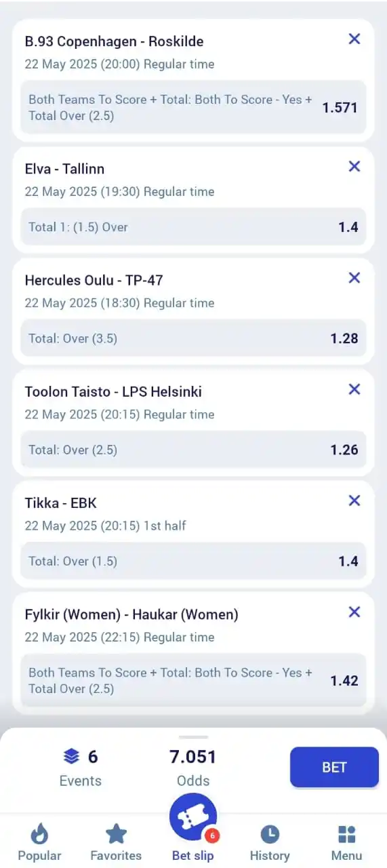The height and width of the screenshot is (868, 387).
Task: Tap the Bet slip ticket icon
Action: (193, 817)
